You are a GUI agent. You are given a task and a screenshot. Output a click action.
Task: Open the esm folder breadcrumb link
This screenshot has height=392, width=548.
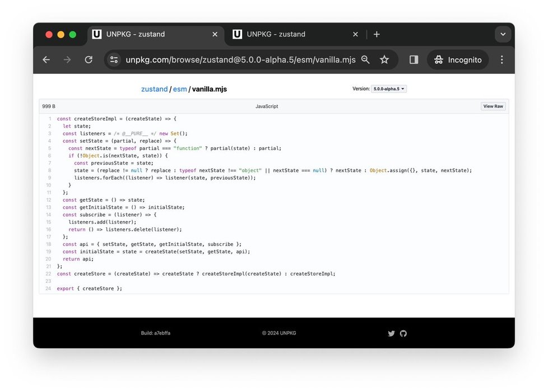180,89
